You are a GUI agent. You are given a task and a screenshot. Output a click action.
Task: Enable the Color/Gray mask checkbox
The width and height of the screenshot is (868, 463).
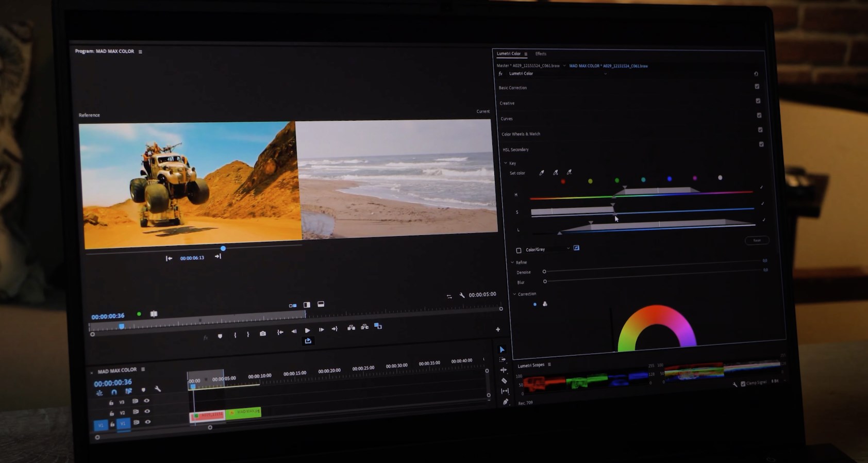[x=519, y=251]
